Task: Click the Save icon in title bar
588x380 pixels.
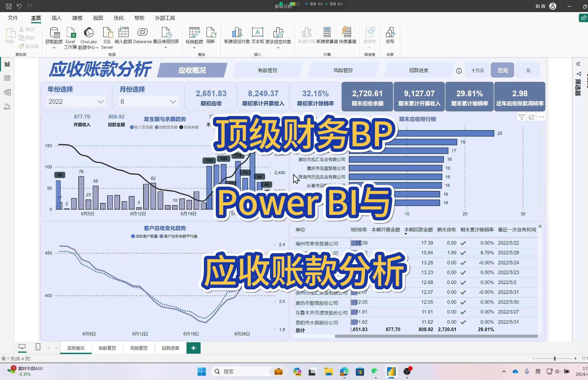Action: pos(9,6)
